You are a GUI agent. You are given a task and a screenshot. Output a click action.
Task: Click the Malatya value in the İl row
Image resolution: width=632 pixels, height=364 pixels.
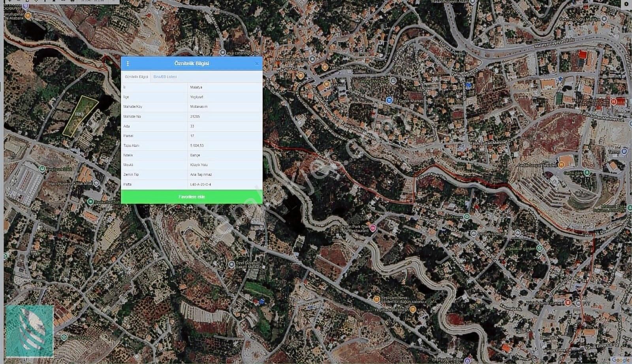click(196, 87)
